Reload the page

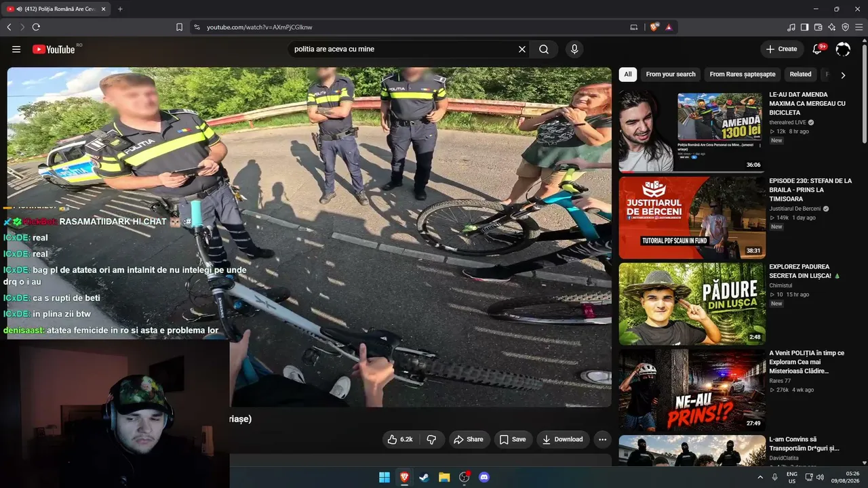[36, 27]
